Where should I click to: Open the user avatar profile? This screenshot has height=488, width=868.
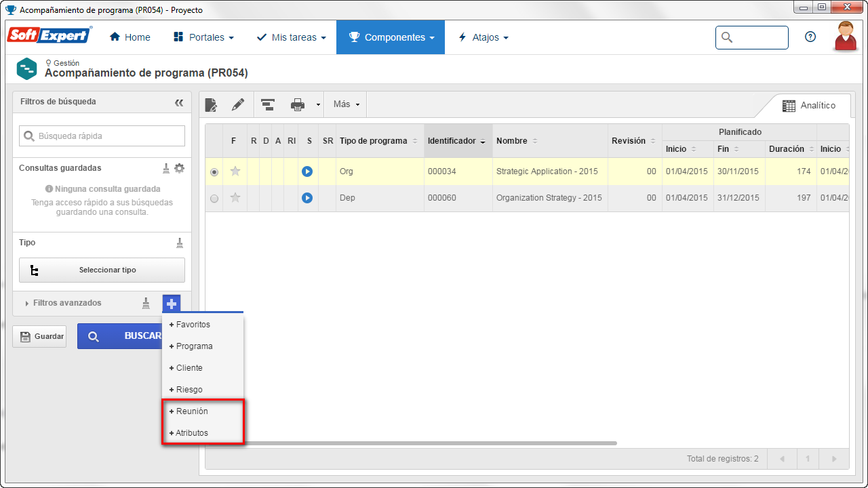(x=846, y=37)
